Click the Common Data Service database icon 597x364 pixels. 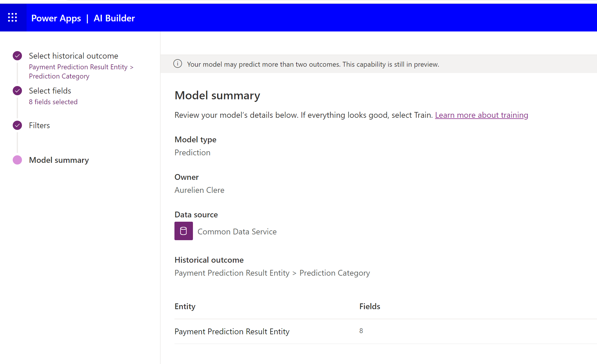[x=184, y=231]
